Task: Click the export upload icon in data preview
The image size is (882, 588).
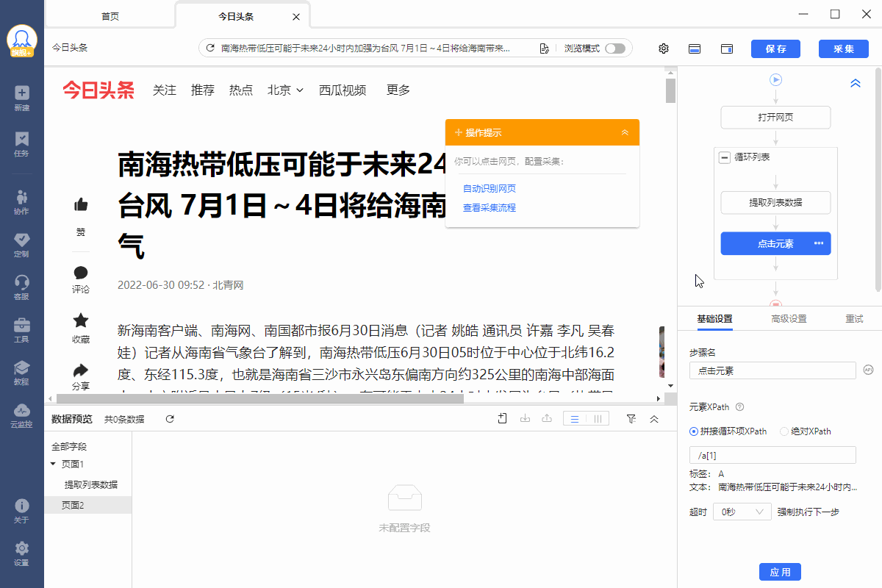Action: pos(547,418)
